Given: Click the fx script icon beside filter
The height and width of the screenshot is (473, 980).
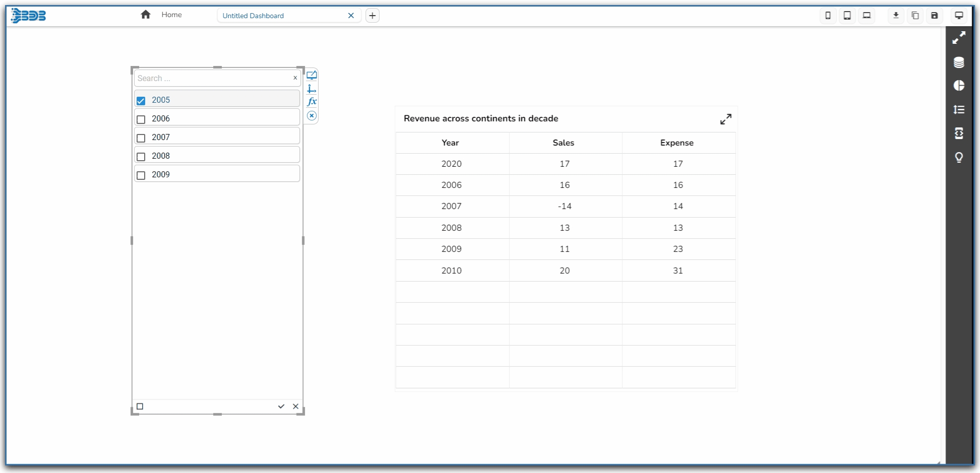Looking at the screenshot, I should pos(312,102).
